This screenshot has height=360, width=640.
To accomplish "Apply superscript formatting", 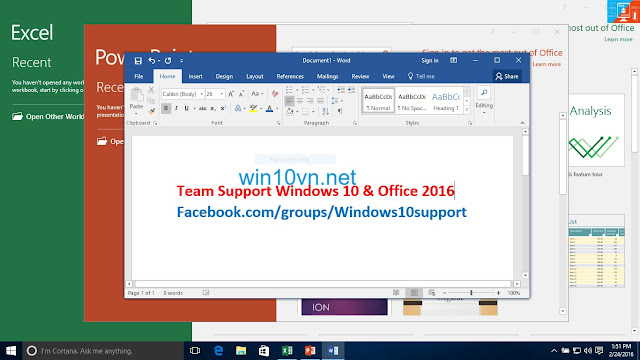I will (x=223, y=109).
